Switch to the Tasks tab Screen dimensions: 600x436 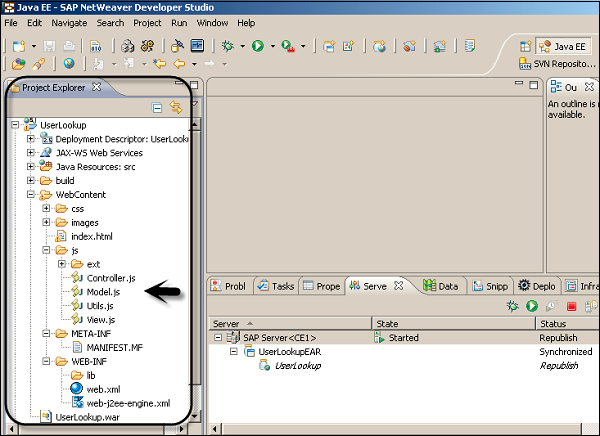coord(276,286)
